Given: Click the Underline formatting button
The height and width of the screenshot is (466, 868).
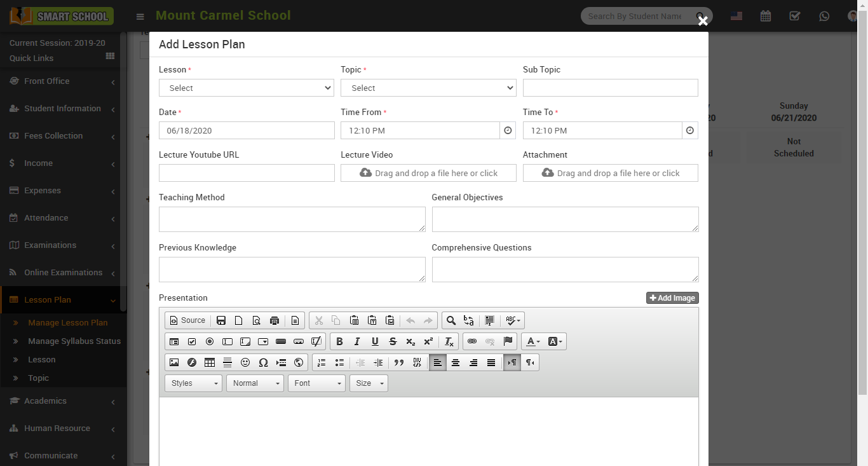Looking at the screenshot, I should coord(375,341).
